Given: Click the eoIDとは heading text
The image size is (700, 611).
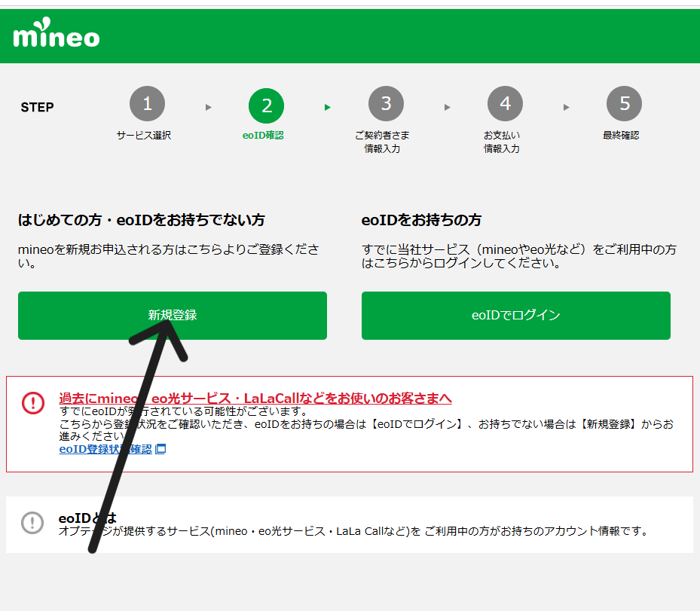Looking at the screenshot, I should point(87,518).
